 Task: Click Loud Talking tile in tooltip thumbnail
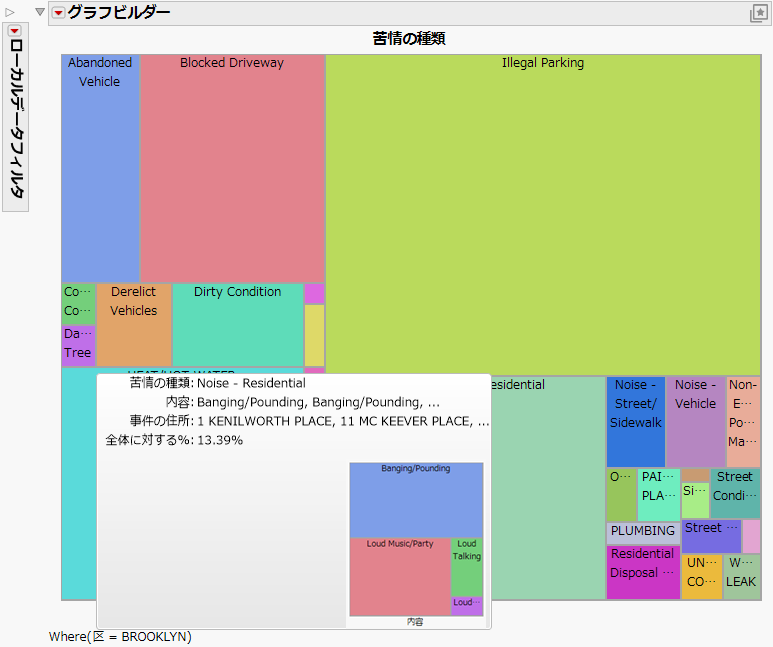[x=466, y=567]
